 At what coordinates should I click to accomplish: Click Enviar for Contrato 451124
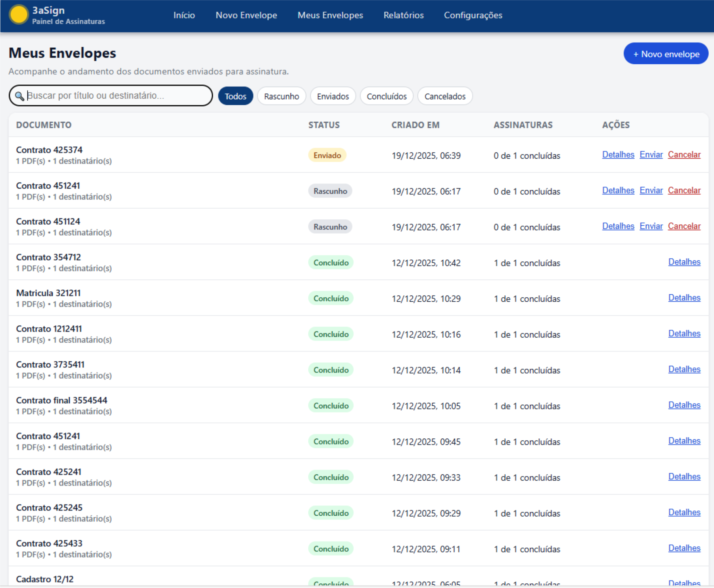651,226
